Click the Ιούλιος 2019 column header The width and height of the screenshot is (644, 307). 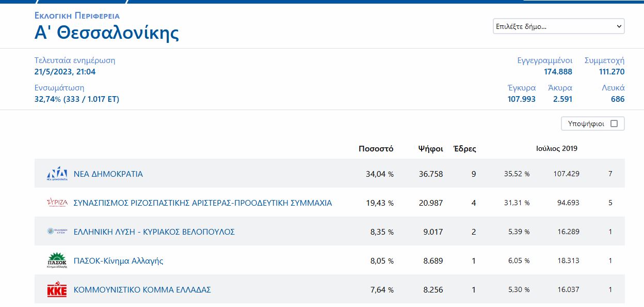click(x=557, y=148)
